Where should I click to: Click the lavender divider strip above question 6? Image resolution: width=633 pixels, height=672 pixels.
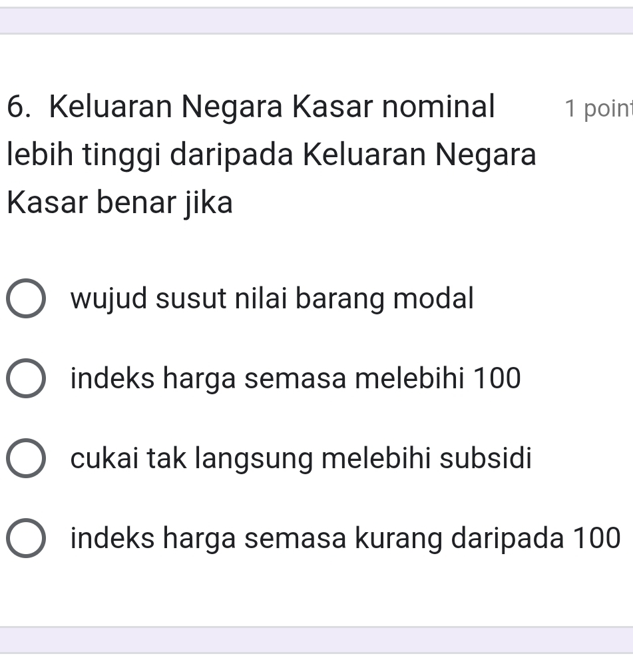coord(316,21)
